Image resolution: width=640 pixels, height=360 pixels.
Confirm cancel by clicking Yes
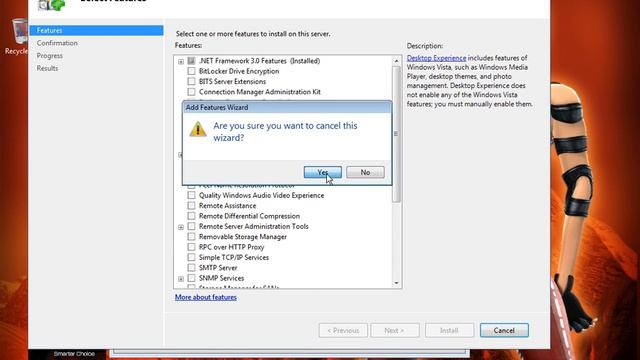[x=322, y=172]
